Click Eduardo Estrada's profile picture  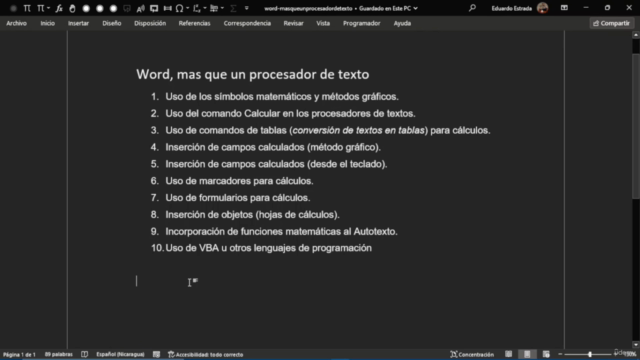pyautogui.click(x=542, y=8)
